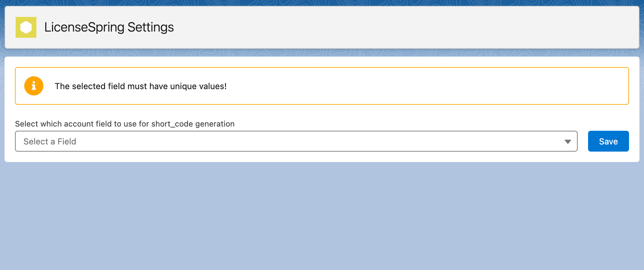644x270 pixels.
Task: Click the "must have unique values" warning text
Action: (x=141, y=86)
